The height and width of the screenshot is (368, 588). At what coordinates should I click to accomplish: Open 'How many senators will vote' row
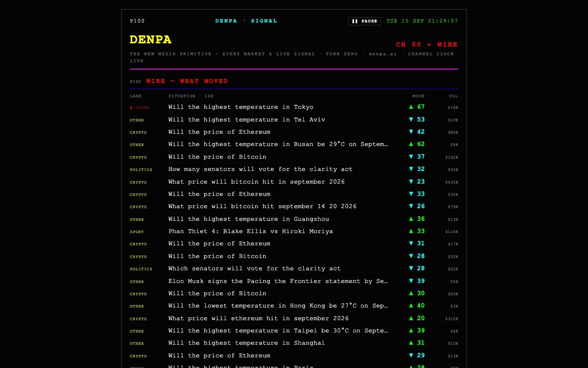[294, 169]
